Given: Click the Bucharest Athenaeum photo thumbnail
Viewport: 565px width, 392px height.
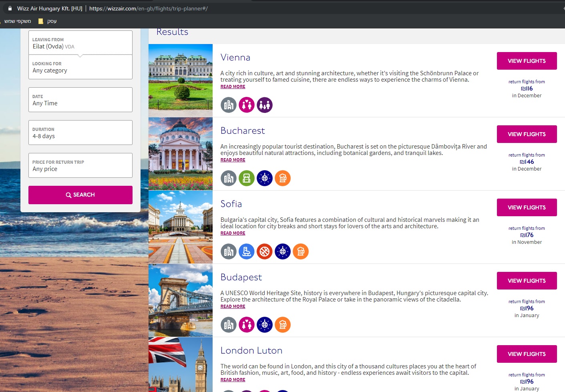Looking at the screenshot, I should (x=181, y=154).
